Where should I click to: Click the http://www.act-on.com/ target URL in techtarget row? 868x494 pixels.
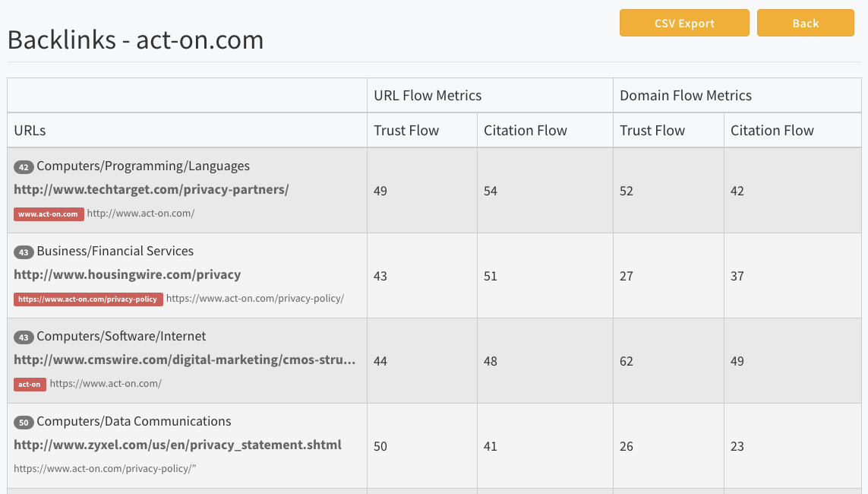click(x=140, y=214)
